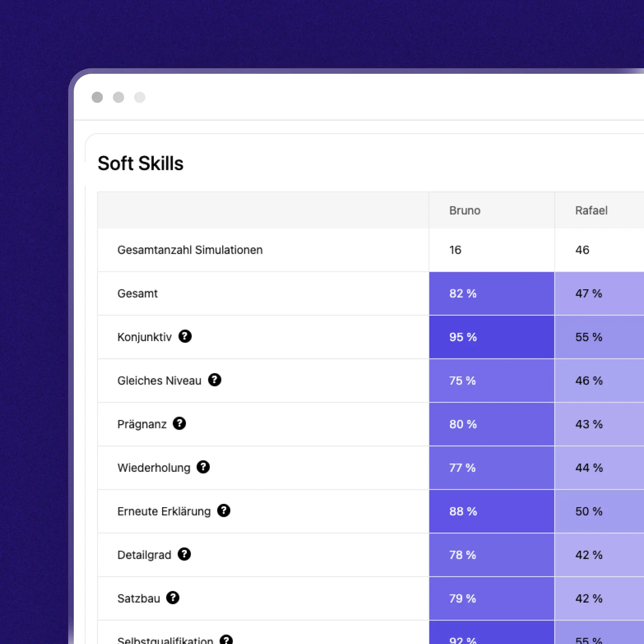
Task: Click the Erneute Erklärung row label
Action: (164, 512)
